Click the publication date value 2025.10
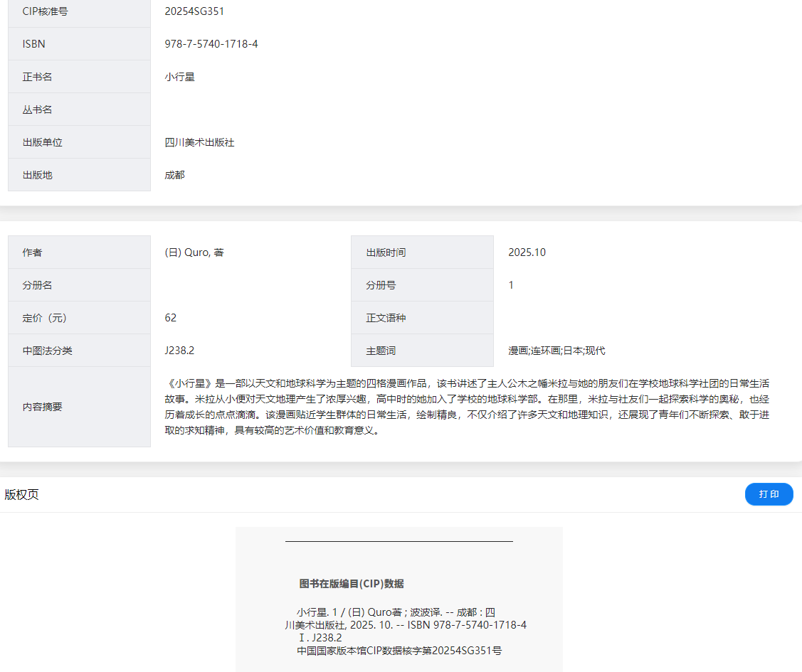The height and width of the screenshot is (672, 802). 527,252
